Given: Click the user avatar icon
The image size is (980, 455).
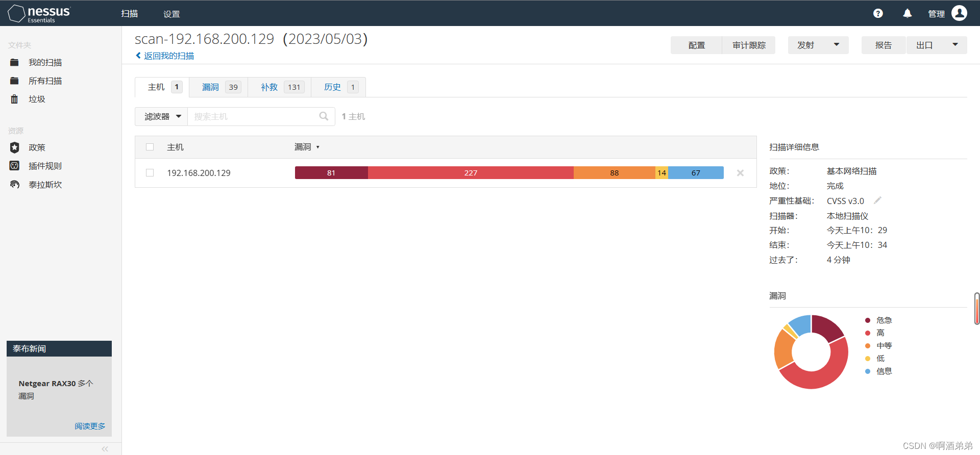Looking at the screenshot, I should [x=959, y=13].
